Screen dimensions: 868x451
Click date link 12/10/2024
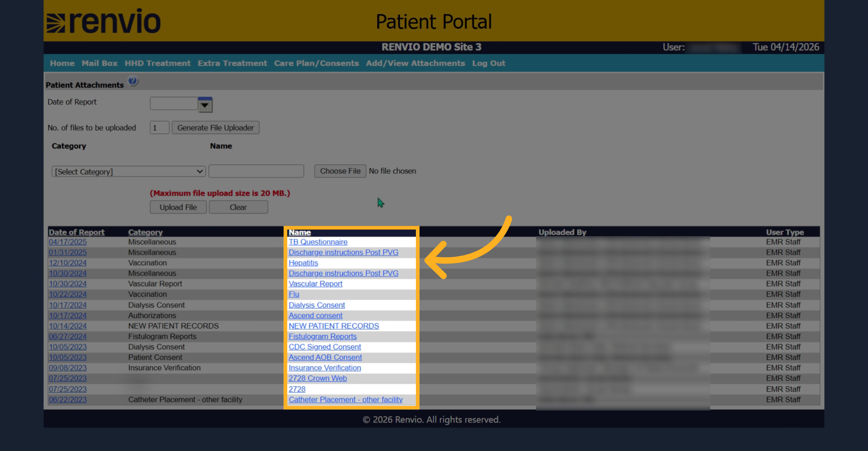click(x=68, y=263)
